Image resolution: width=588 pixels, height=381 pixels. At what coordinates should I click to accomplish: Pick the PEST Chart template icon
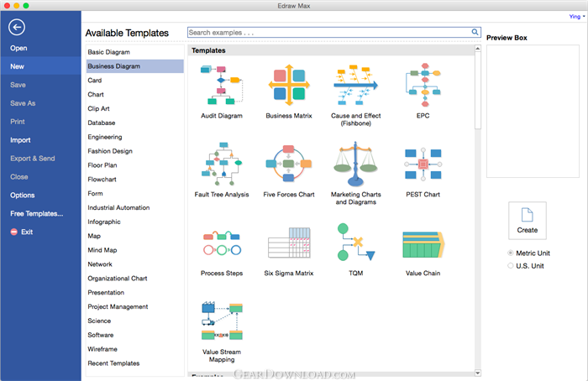[423, 164]
